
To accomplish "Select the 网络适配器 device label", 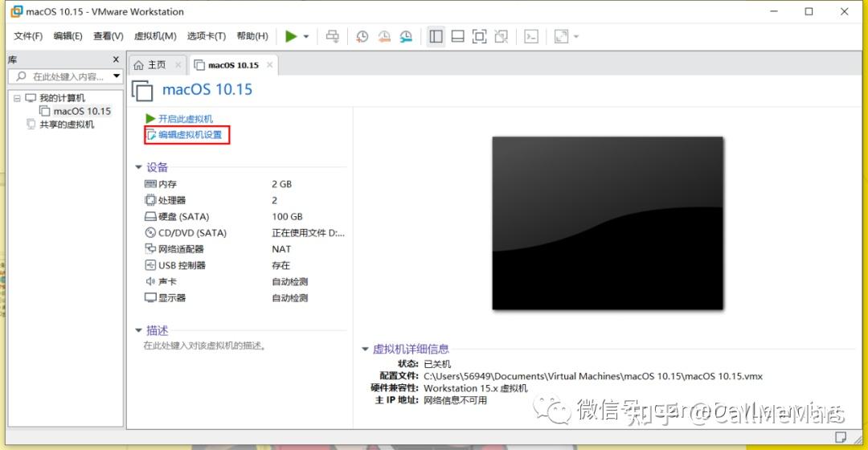I will pos(181,248).
